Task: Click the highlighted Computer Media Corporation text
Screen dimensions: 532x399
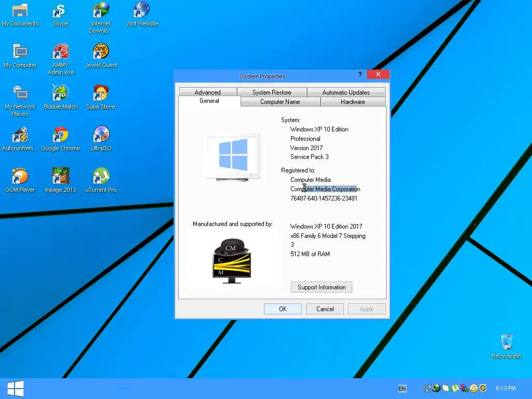Action: [325, 189]
